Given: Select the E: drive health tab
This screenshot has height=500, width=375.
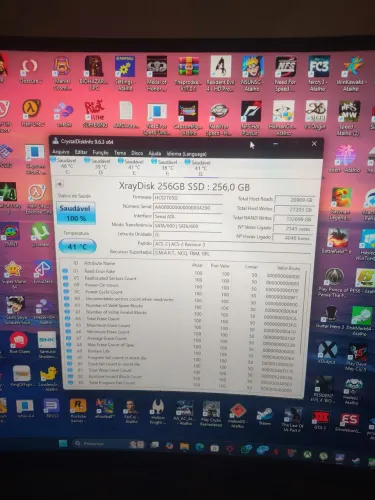Looking at the screenshot, I should pyautogui.click(x=133, y=167).
